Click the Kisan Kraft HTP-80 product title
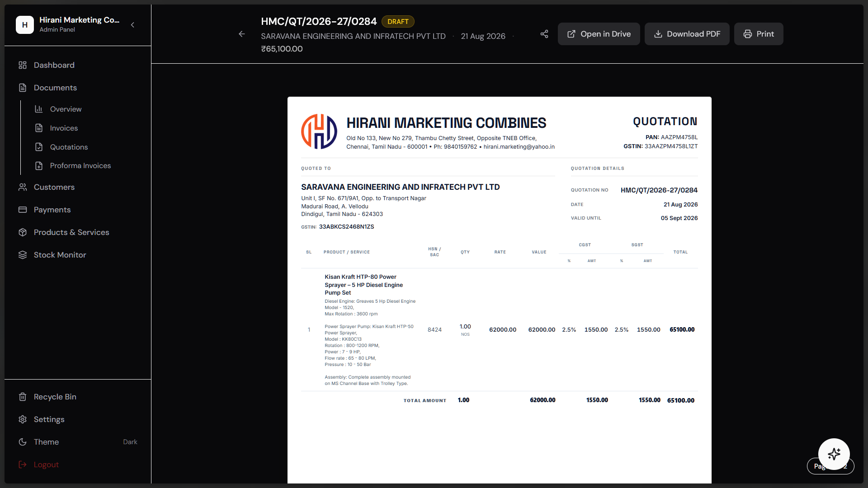The height and width of the screenshot is (488, 868). pyautogui.click(x=364, y=285)
